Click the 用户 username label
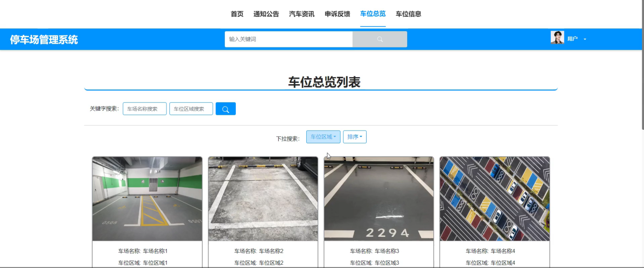 [572, 39]
